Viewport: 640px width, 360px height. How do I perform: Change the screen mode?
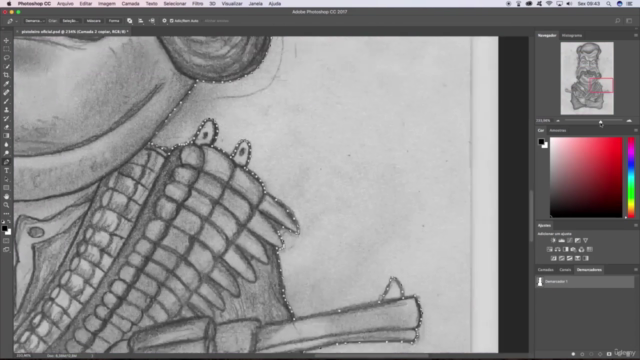pyautogui.click(x=6, y=249)
